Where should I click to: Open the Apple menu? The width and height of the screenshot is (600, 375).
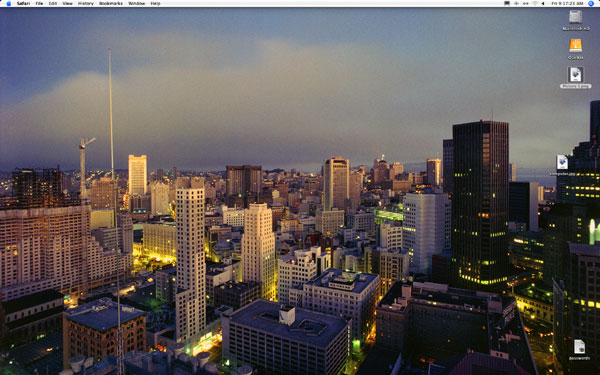8,3
